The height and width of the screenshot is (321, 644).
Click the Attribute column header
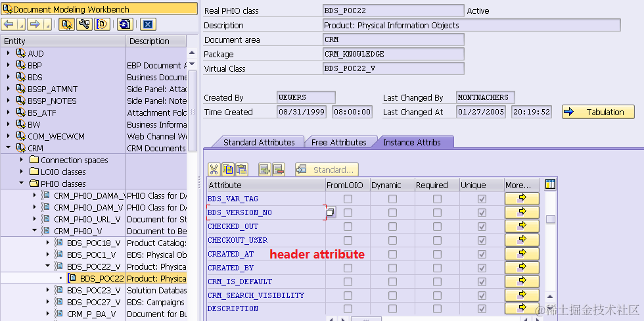pyautogui.click(x=266, y=185)
